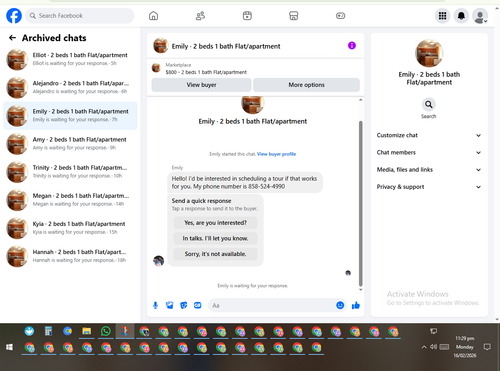
Task: Click chat scroll down arrow
Action: tap(360, 290)
